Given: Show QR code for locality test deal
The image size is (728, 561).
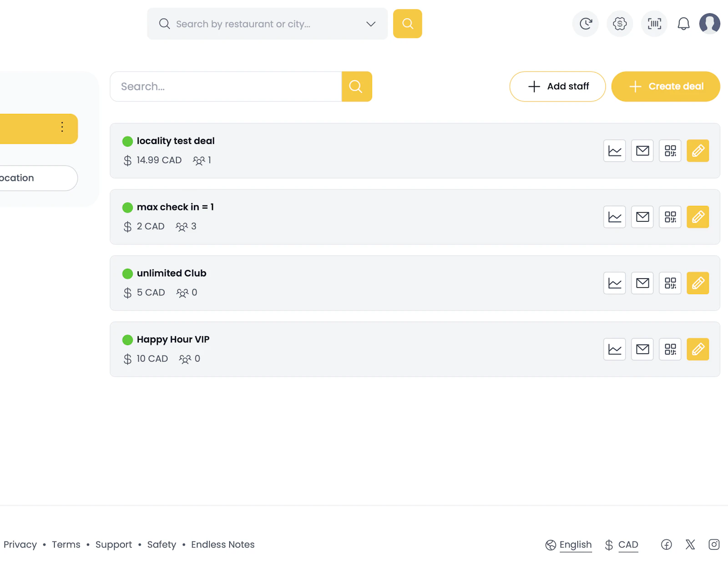Looking at the screenshot, I should [x=670, y=151].
